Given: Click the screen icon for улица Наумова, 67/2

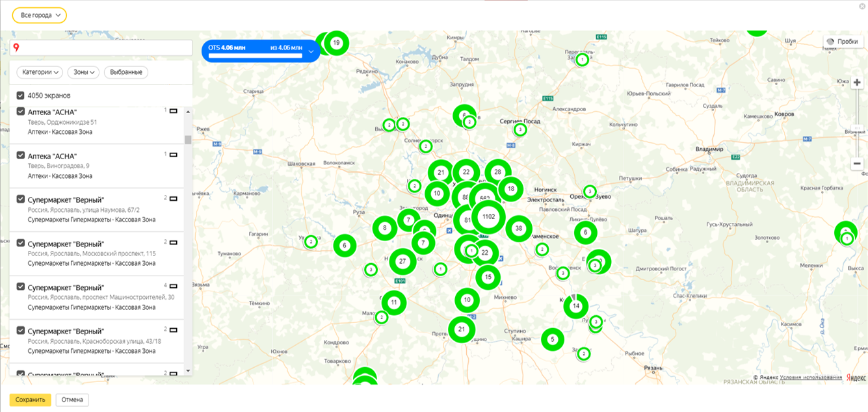Looking at the screenshot, I should tap(174, 198).
